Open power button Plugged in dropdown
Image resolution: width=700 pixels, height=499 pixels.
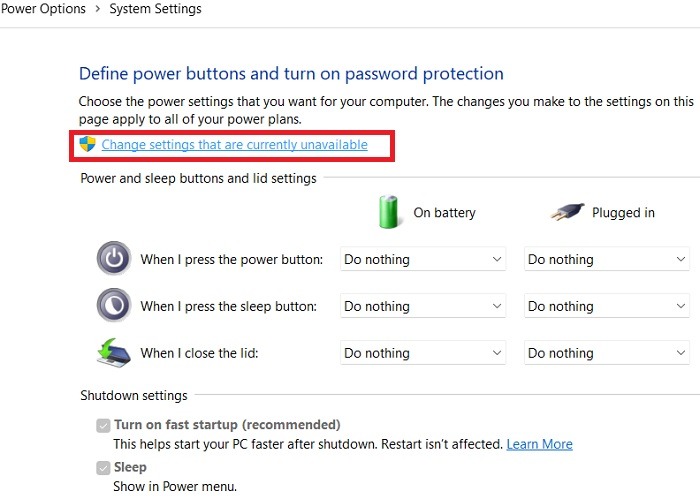click(x=607, y=259)
